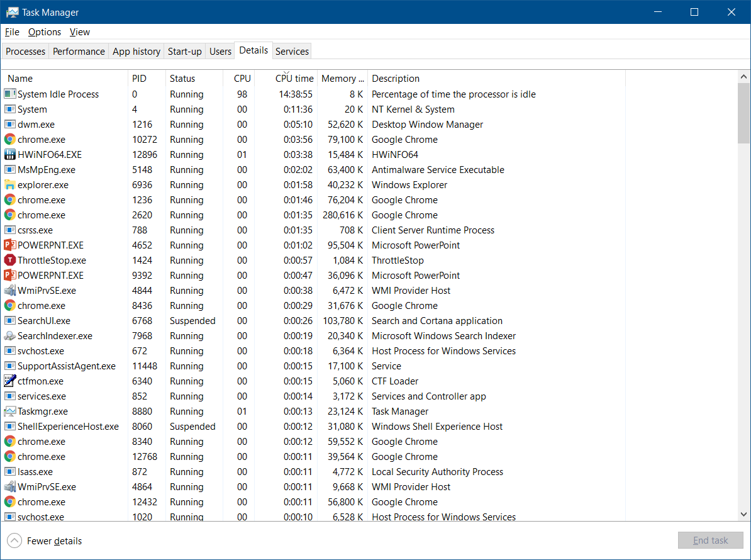Select PowerPoint icon for PID 9392
The height and width of the screenshot is (560, 751).
(9, 276)
